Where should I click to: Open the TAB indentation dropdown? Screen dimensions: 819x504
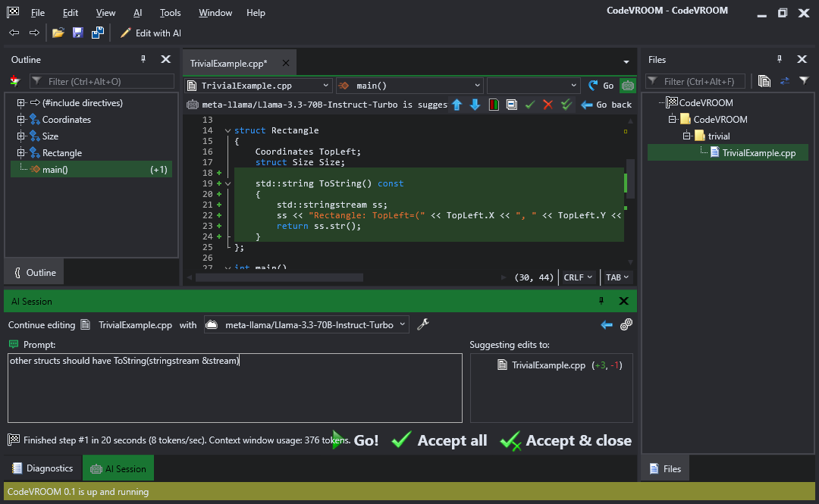point(617,277)
